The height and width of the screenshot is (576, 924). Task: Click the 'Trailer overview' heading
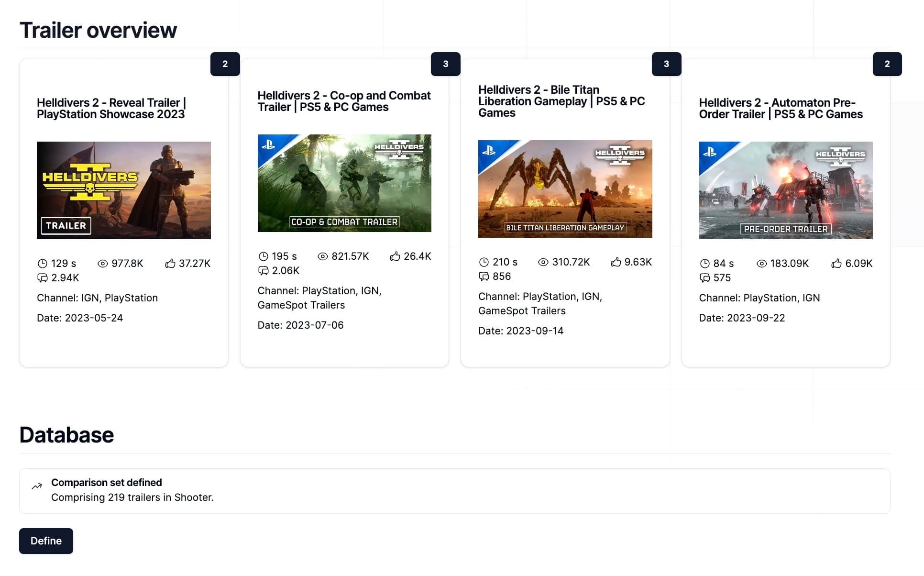coord(98,30)
